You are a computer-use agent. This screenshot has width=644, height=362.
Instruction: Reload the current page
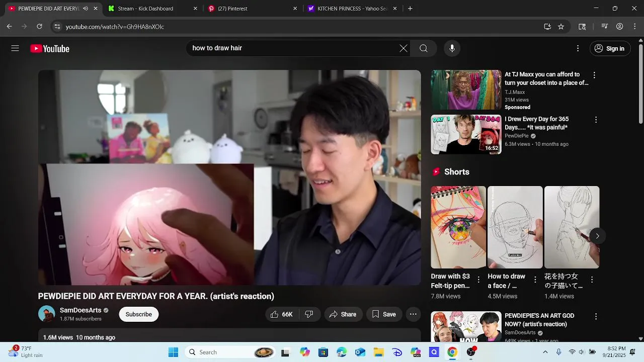tap(39, 27)
